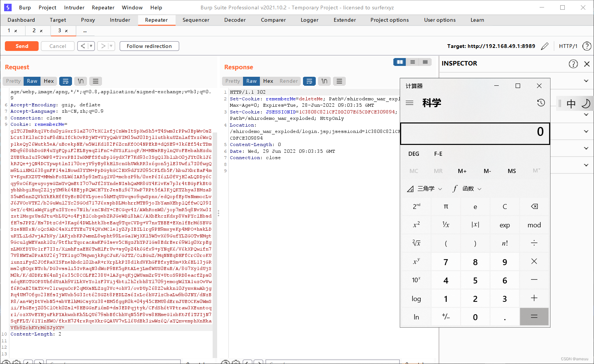Switch response view to Pretty
The height and width of the screenshot is (364, 594).
[232, 81]
